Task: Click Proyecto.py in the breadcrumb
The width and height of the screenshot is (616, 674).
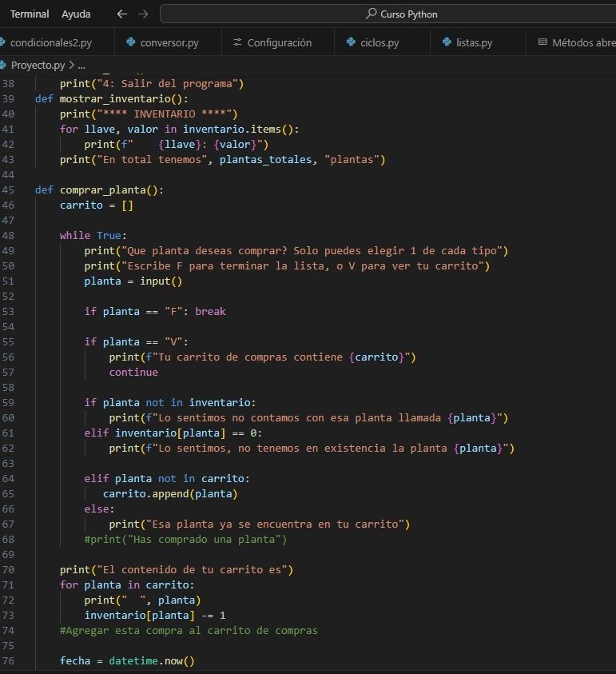Action: (x=38, y=66)
